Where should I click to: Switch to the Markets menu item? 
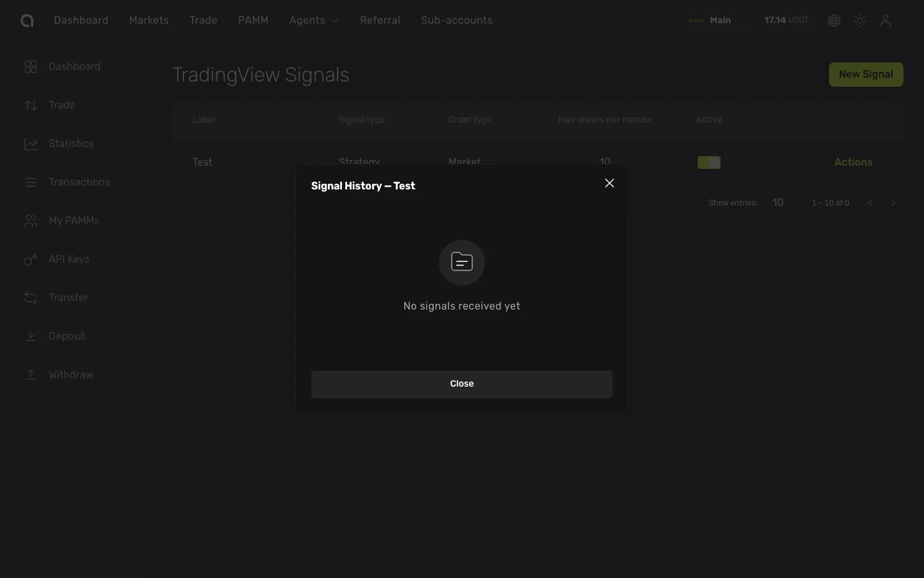click(149, 20)
